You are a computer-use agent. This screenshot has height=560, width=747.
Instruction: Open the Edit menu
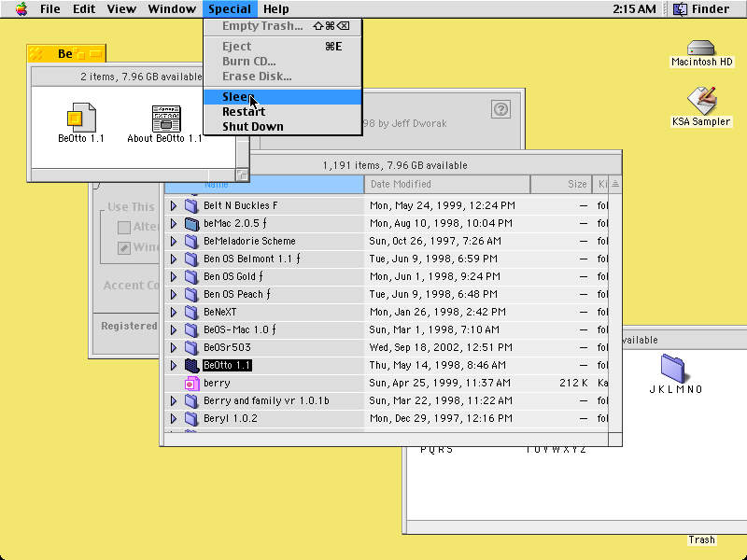84,9
